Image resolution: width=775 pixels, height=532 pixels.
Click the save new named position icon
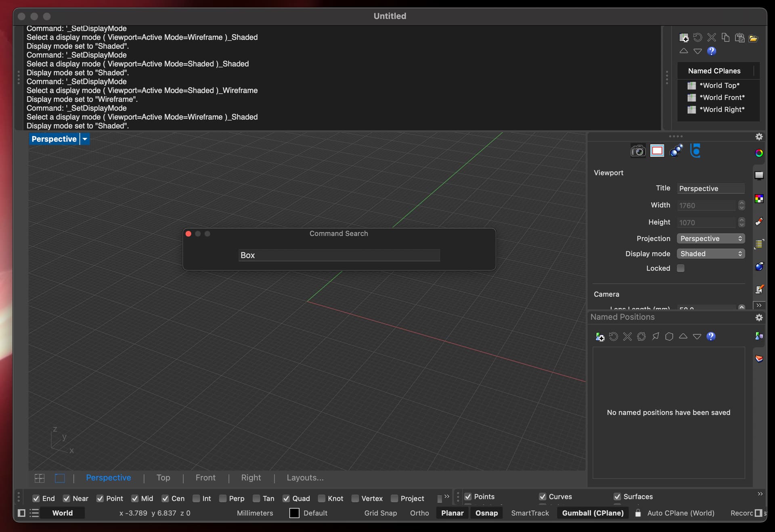[x=600, y=336]
